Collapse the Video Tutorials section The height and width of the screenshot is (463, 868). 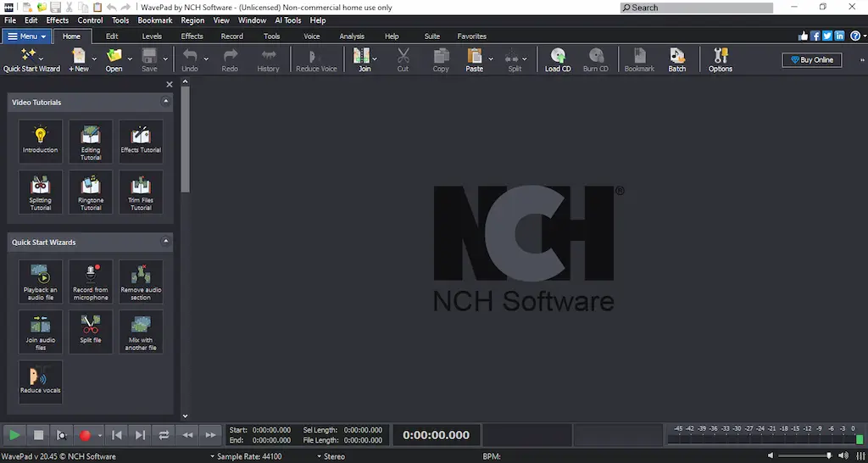165,102
